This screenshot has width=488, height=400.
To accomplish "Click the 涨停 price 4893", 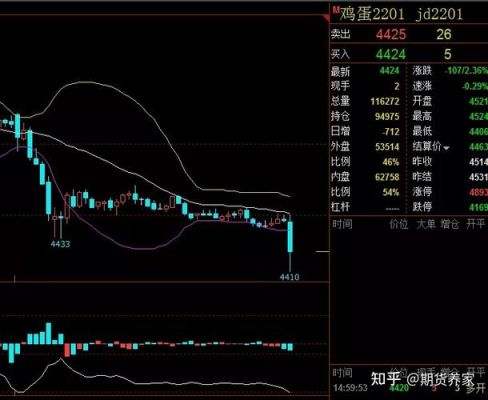I will tap(478, 192).
